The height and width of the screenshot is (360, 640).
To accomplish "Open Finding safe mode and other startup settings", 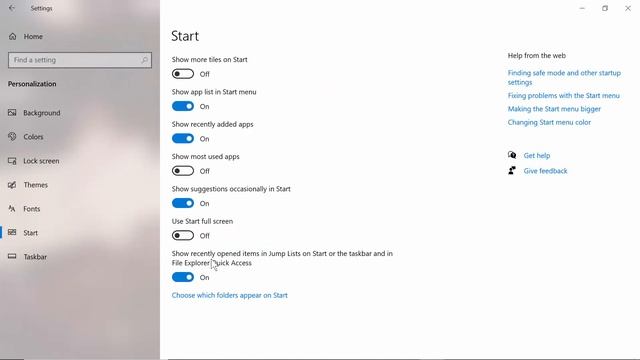I will click(x=564, y=77).
